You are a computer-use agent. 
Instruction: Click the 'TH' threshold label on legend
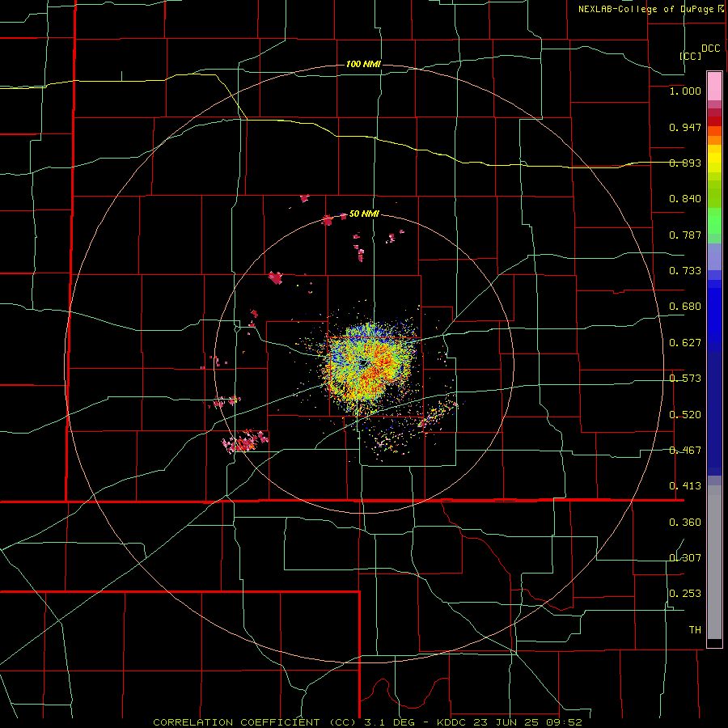695,630
